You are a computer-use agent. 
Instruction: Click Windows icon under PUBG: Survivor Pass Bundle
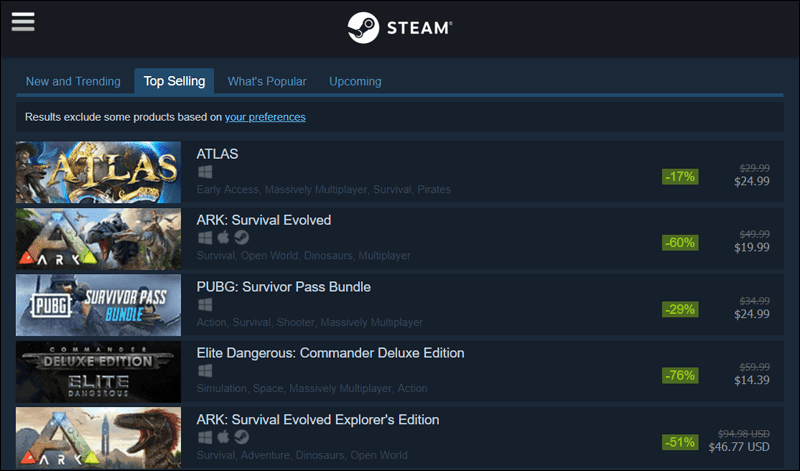(205, 305)
